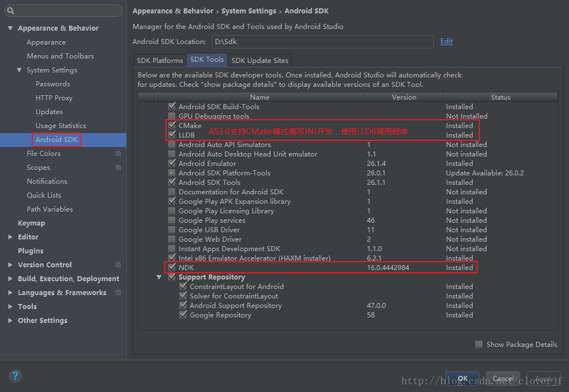569x392 pixels.
Task: Toggle the Android Emulator checkbox
Action: point(172,163)
